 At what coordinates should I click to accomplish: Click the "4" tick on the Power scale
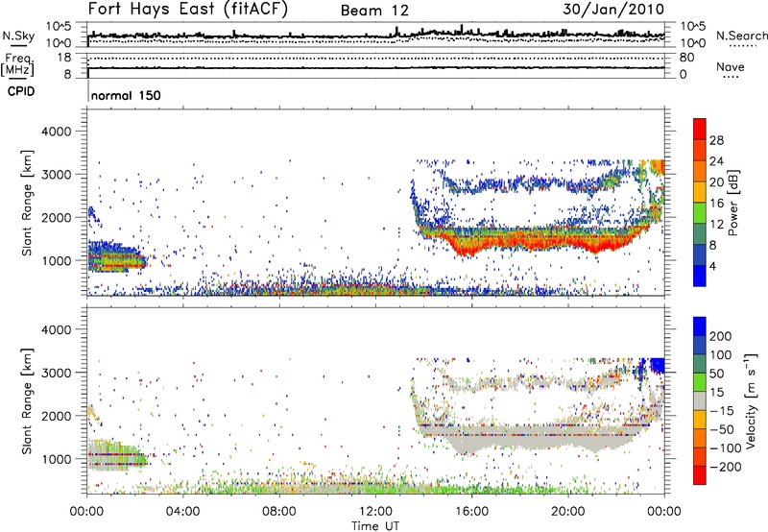point(712,266)
